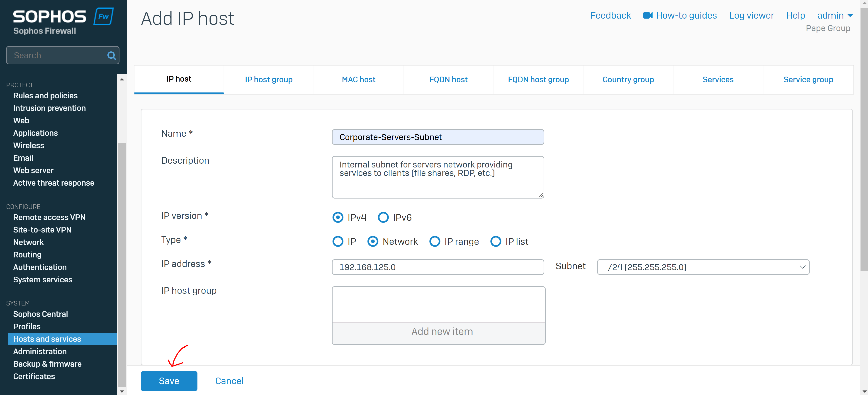
Task: Click the IP address input field
Action: 438,267
